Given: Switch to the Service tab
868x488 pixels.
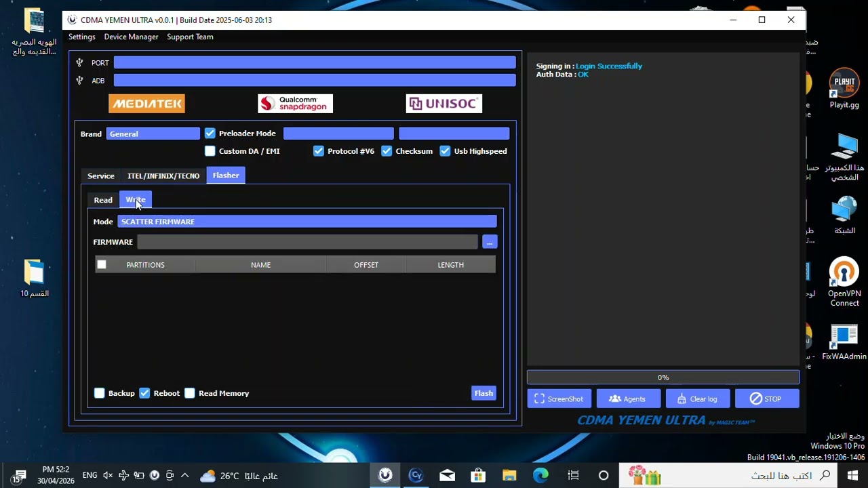Looking at the screenshot, I should click(101, 176).
